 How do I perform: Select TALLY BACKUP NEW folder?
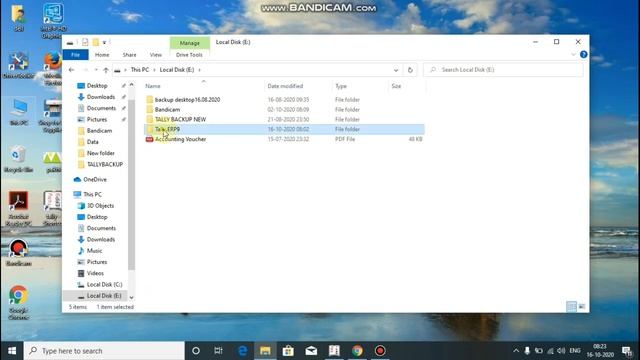(x=180, y=119)
